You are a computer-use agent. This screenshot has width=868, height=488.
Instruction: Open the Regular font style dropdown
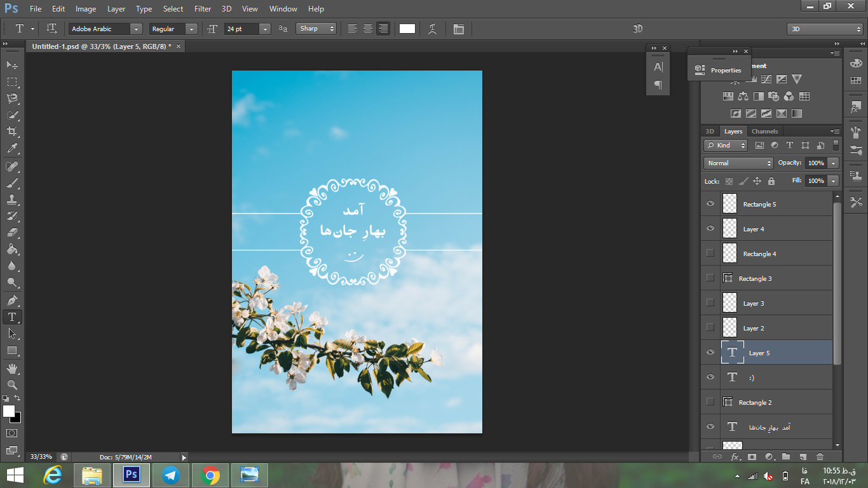point(191,29)
